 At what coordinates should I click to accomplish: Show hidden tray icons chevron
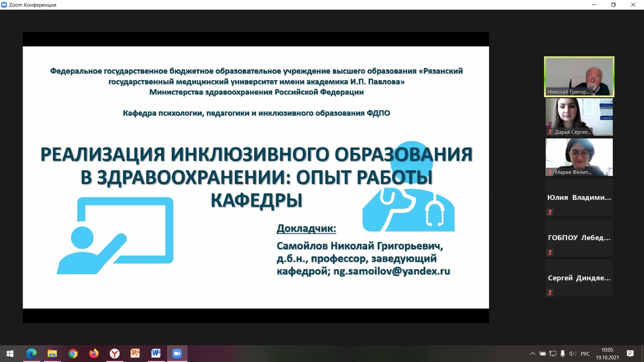click(x=533, y=353)
